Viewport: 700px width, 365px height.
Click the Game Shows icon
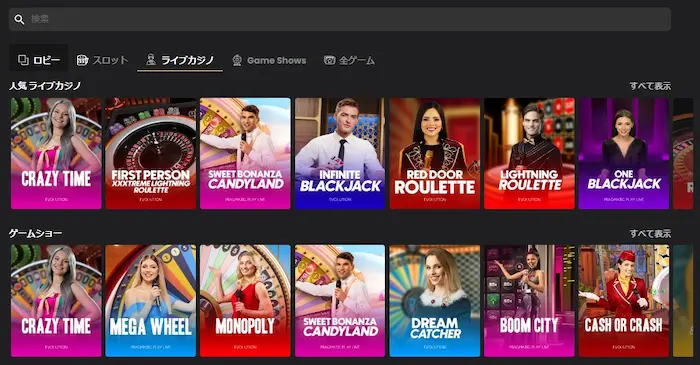(x=237, y=60)
